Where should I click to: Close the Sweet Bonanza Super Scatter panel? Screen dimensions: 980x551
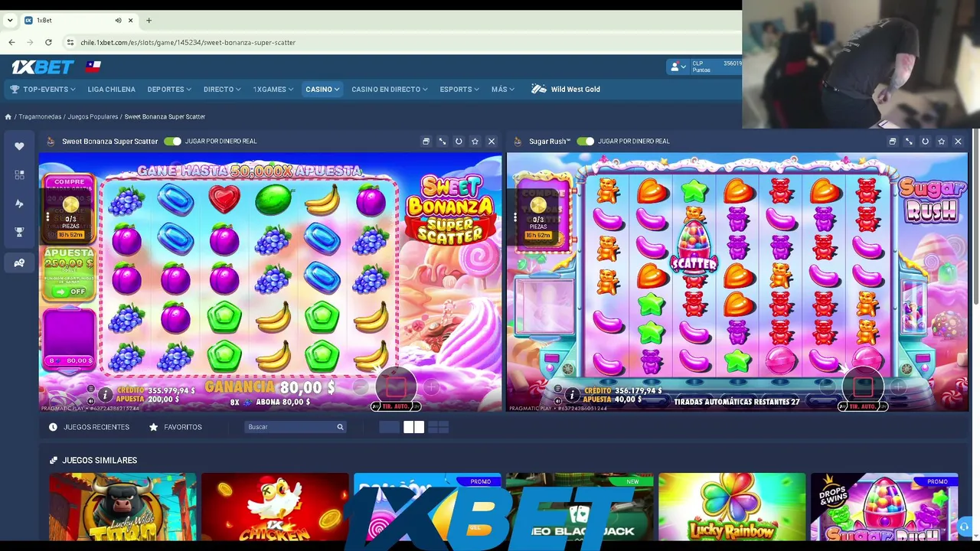point(492,141)
